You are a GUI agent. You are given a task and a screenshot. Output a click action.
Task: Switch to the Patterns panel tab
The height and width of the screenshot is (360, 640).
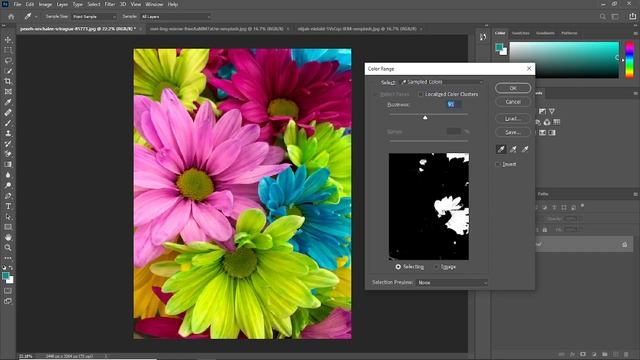coord(569,33)
